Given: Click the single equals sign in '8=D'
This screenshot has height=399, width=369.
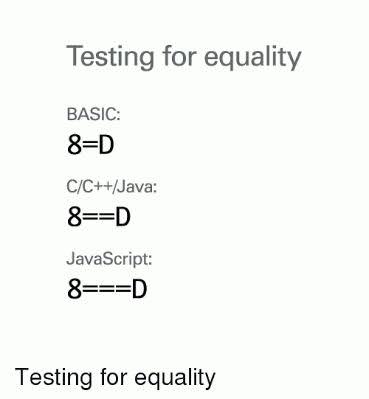Looking at the screenshot, I should 90,146.
